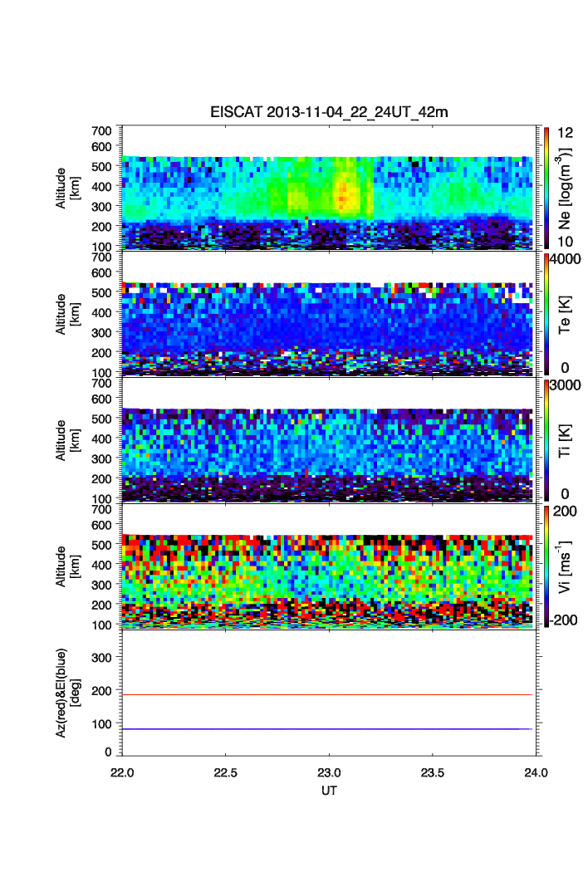Screen dimensions: 588x882
Task: Click the Vi [ms-1] color bar label
Action: [565, 566]
